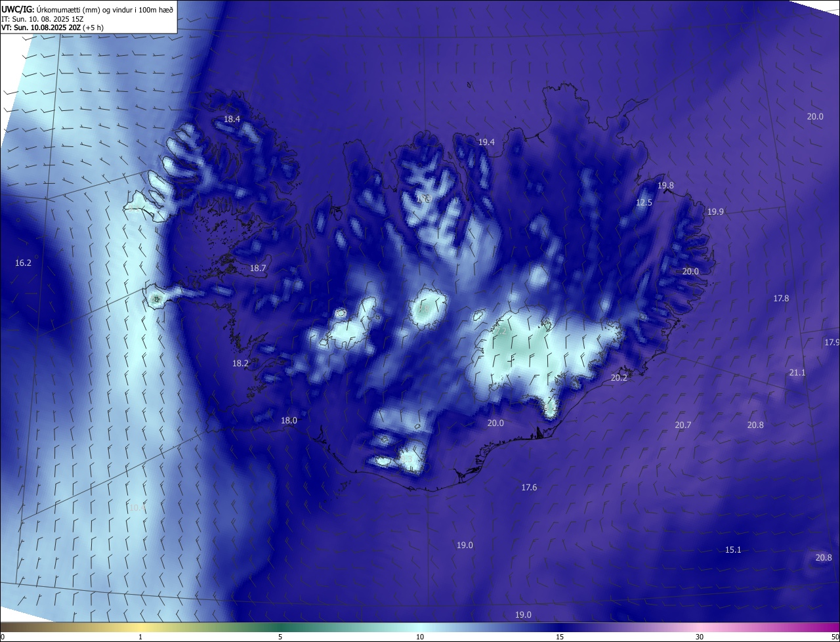840x642 pixels.
Task: Click the '1' tick on the colour scale
Action: (x=140, y=637)
